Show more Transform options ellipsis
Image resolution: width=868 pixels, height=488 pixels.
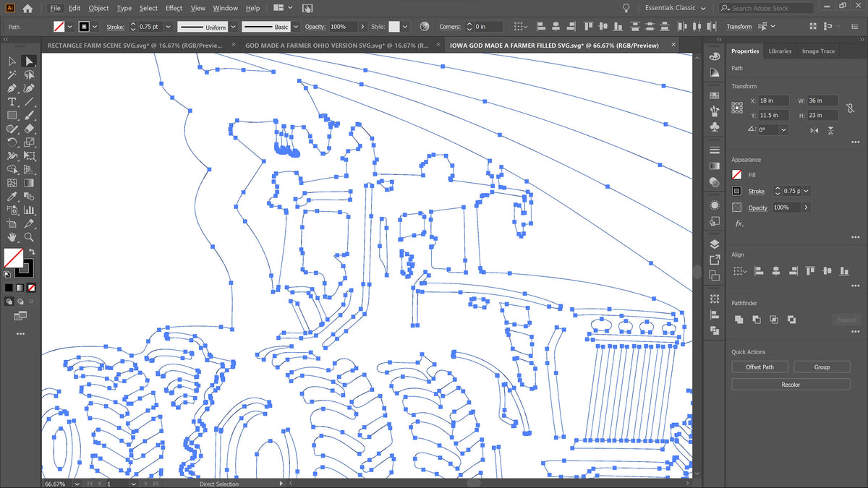[x=856, y=142]
